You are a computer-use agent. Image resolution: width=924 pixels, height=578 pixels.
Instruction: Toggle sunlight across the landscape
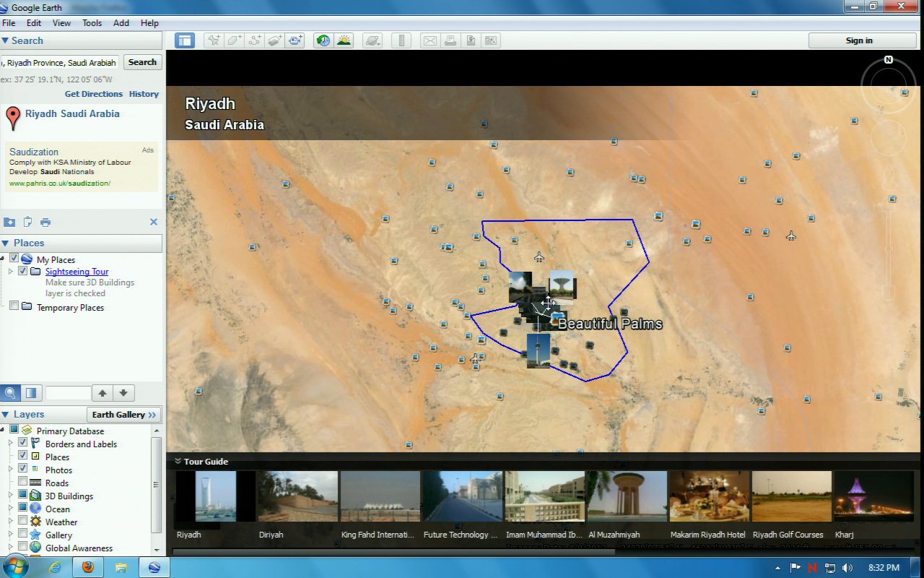(x=344, y=40)
